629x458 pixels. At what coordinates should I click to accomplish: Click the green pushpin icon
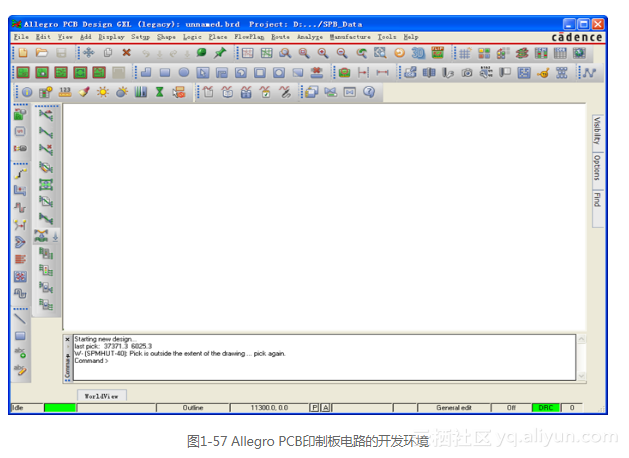(220, 53)
